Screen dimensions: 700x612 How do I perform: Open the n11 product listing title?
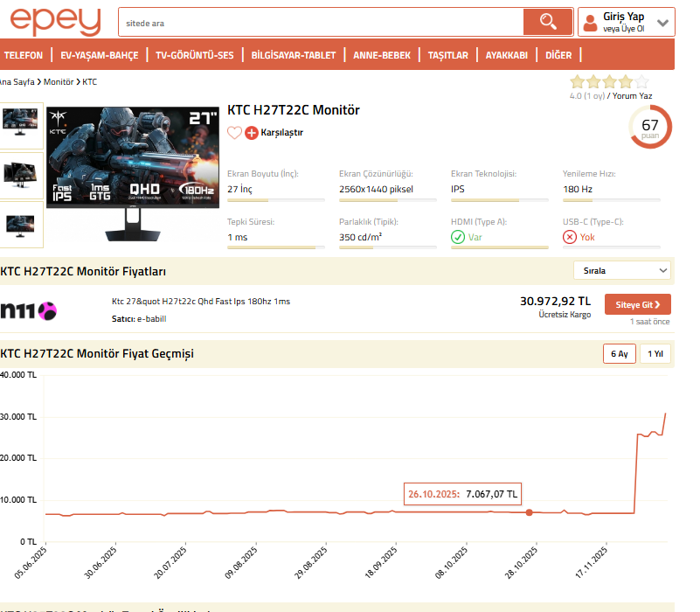201,302
